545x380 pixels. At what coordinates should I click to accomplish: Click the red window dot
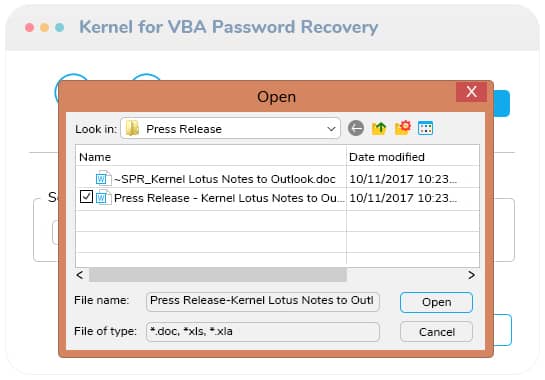coord(30,27)
